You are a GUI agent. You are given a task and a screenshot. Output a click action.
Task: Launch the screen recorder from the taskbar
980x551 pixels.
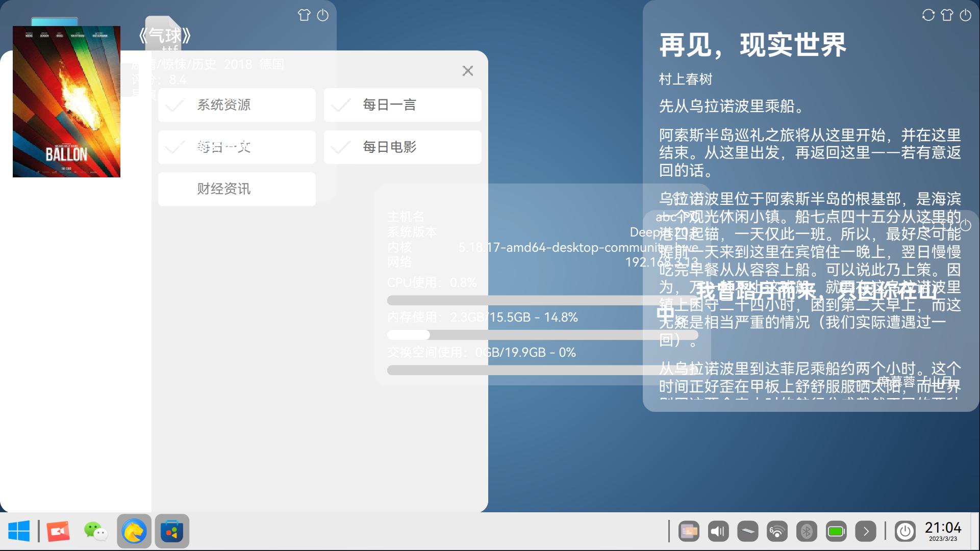point(57,531)
